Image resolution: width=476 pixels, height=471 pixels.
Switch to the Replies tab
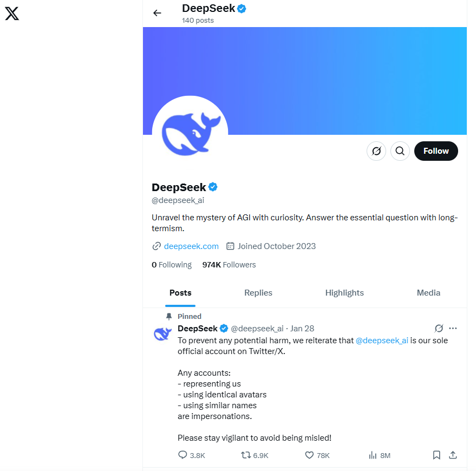click(x=258, y=293)
